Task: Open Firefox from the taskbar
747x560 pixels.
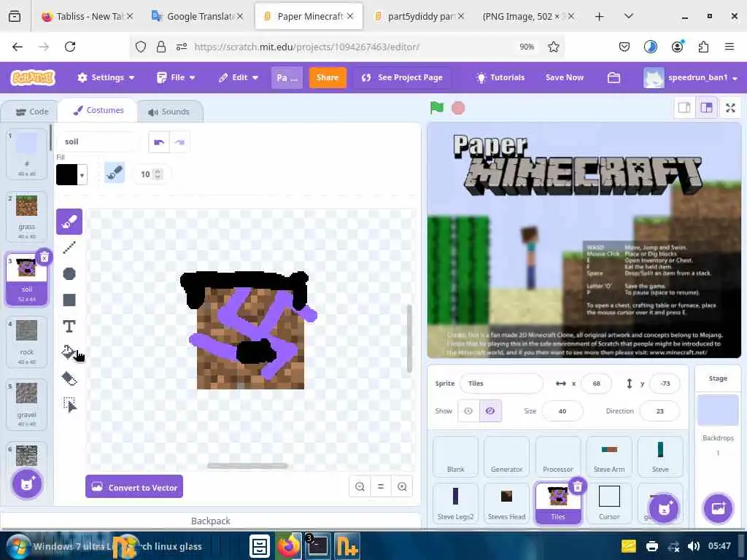Action: point(288,547)
